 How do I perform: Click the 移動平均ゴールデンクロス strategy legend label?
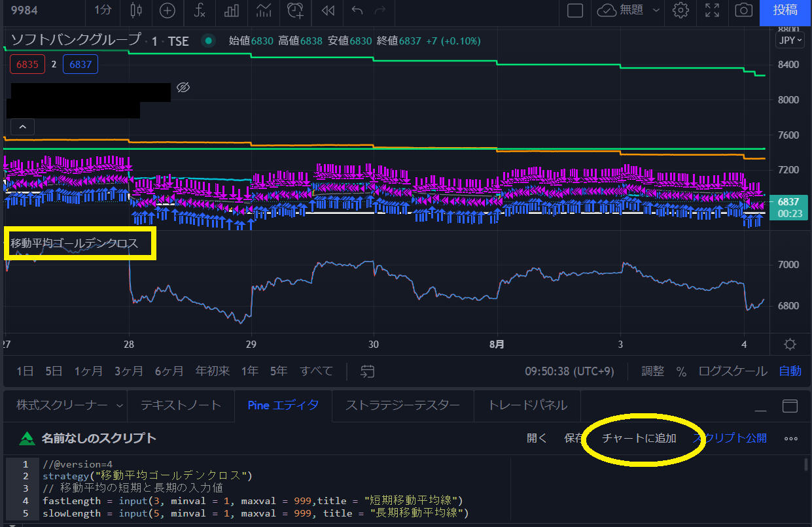74,243
